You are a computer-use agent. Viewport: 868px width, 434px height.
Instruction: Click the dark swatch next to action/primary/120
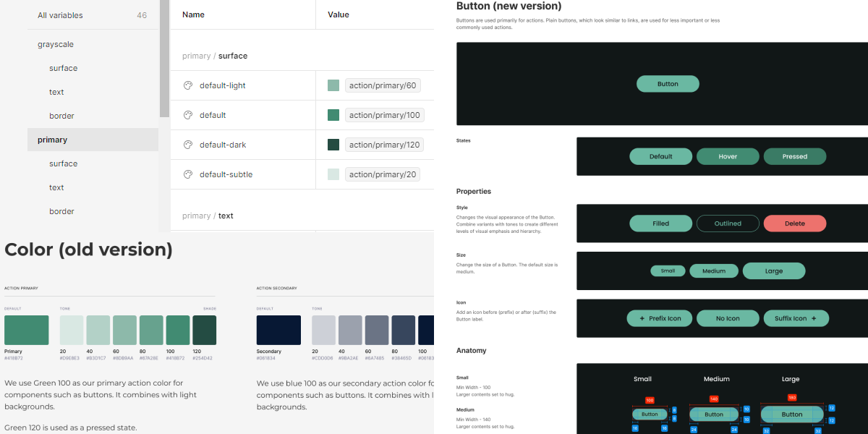[x=333, y=145]
